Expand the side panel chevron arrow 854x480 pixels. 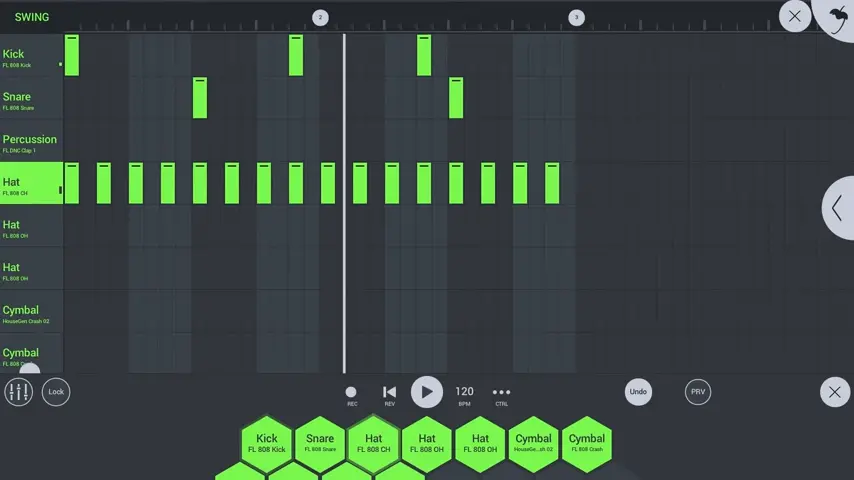tap(839, 208)
